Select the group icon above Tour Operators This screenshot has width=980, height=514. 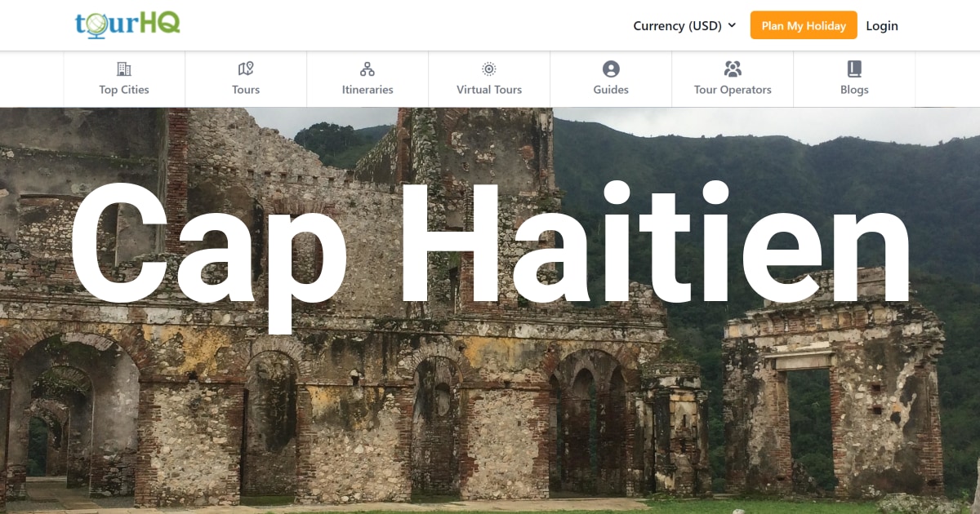click(x=733, y=69)
